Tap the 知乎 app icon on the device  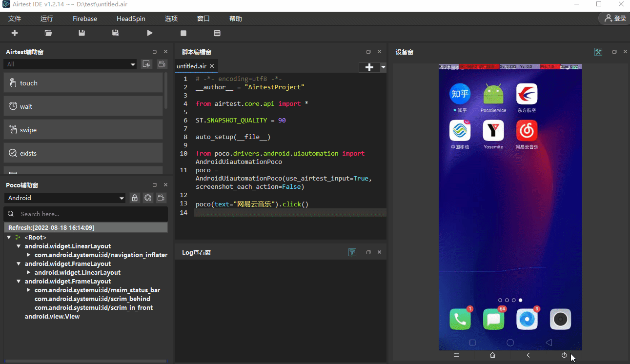point(460,94)
